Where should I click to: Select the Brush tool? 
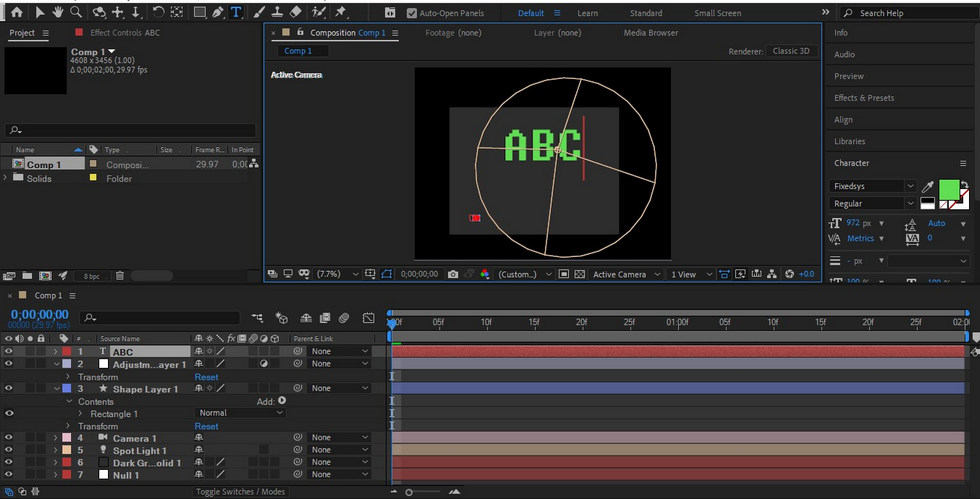click(259, 12)
